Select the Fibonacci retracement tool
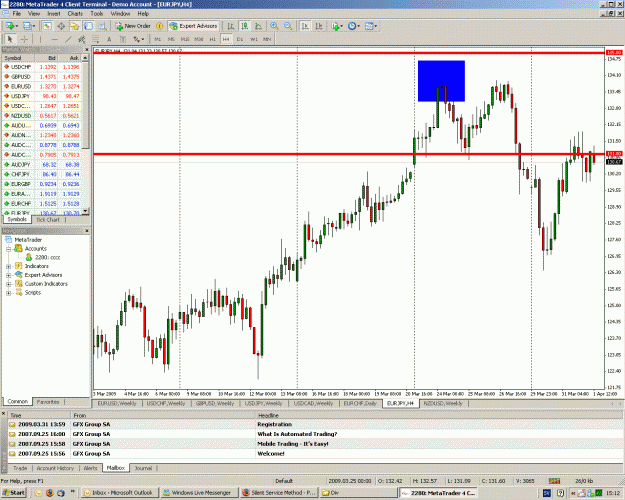Image resolution: width=625 pixels, height=500 pixels. 96,39
